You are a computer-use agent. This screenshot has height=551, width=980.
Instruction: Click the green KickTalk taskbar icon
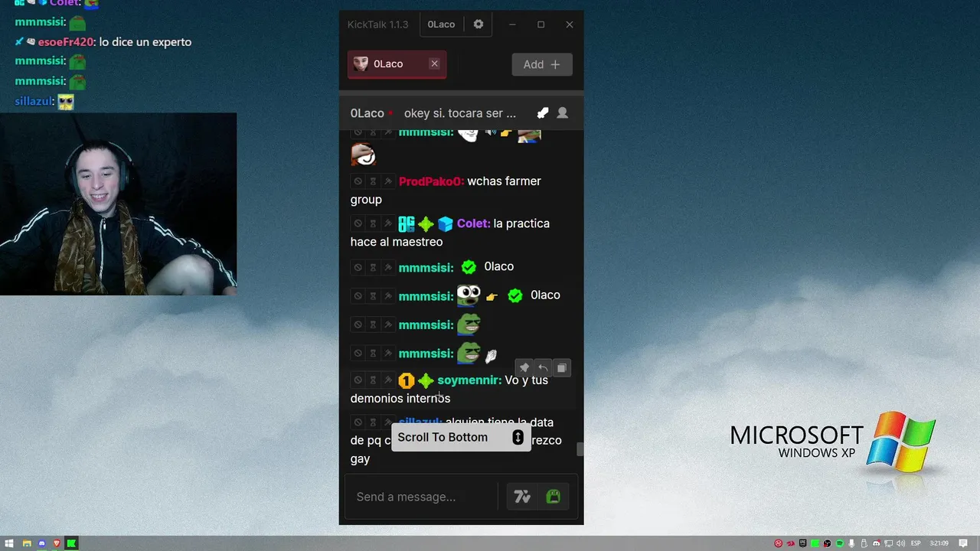[x=71, y=543]
